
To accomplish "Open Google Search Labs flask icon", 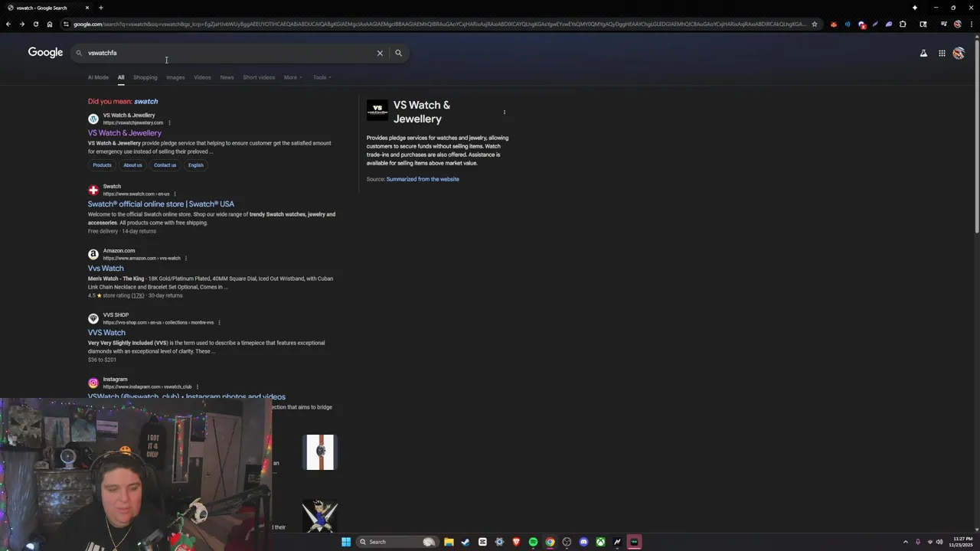I will pyautogui.click(x=923, y=53).
